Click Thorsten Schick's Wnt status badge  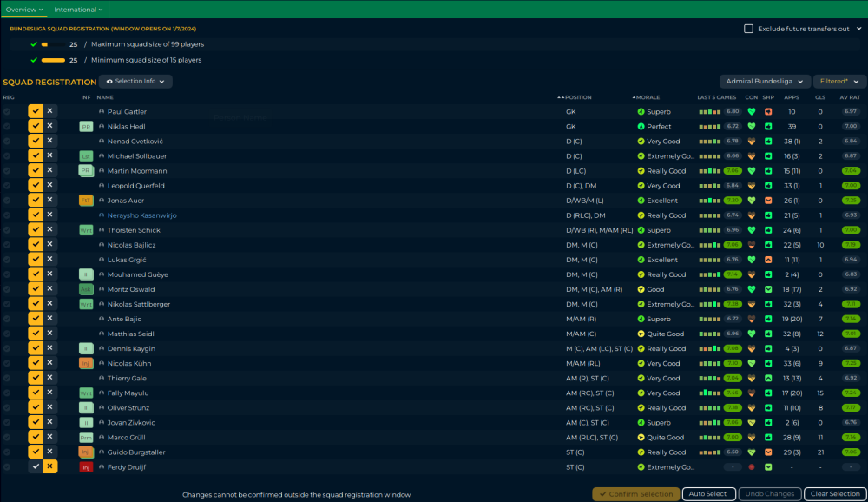tap(86, 230)
